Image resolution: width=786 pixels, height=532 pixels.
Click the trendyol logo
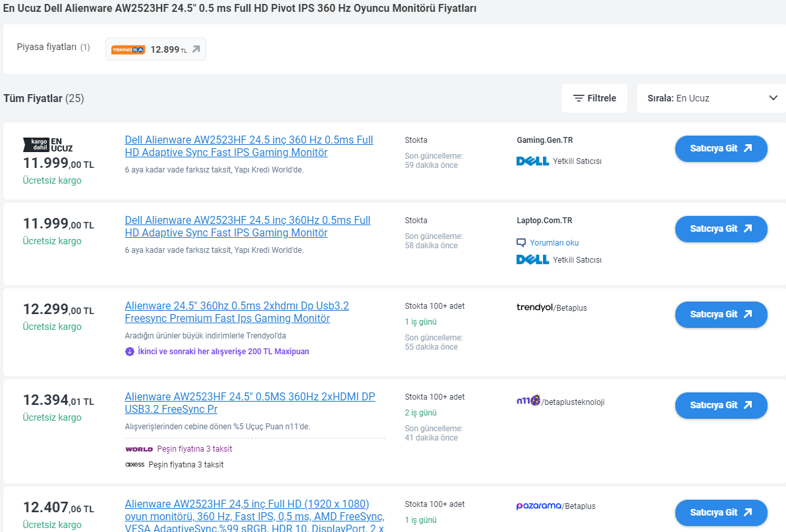point(534,307)
